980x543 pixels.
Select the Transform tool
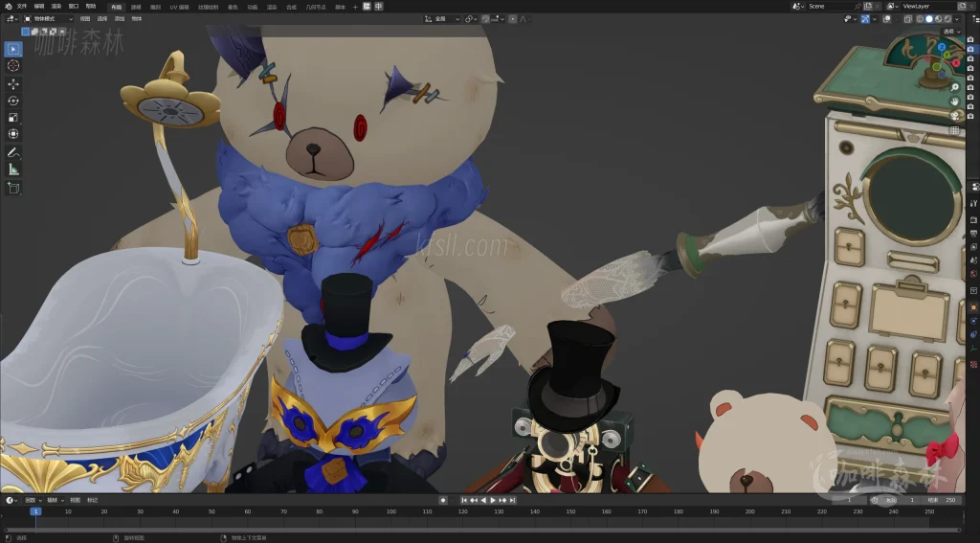click(x=13, y=134)
